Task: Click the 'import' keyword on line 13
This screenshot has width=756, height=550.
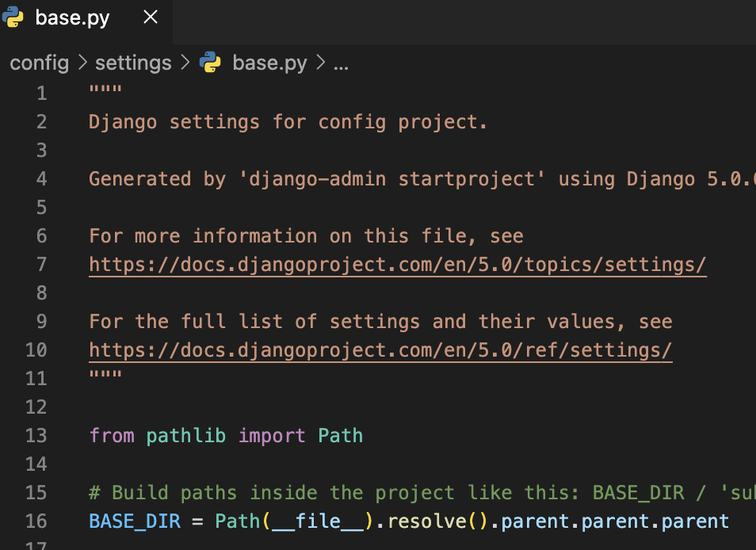Action: coord(272,436)
